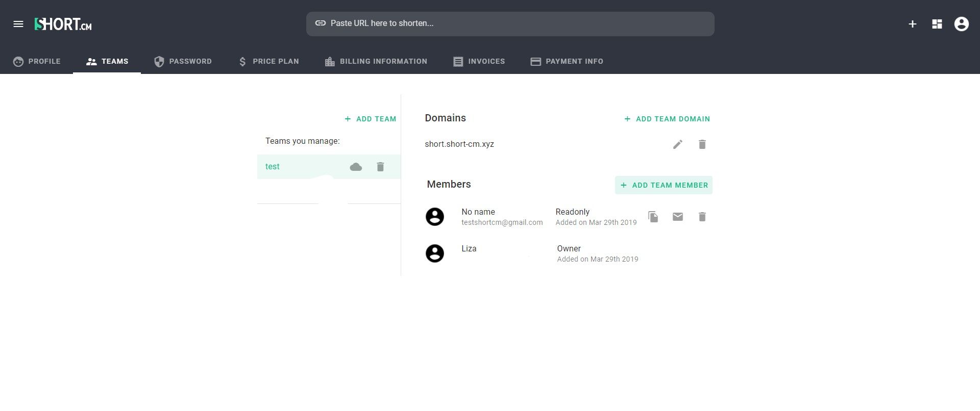Open the dashboard grid icon
Screen dimensions: 980x411
tap(937, 24)
